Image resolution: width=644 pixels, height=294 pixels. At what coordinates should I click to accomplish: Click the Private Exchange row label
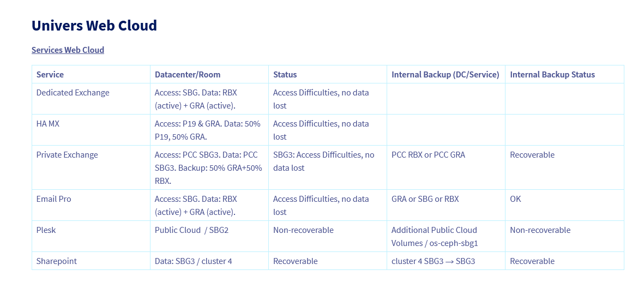67,155
